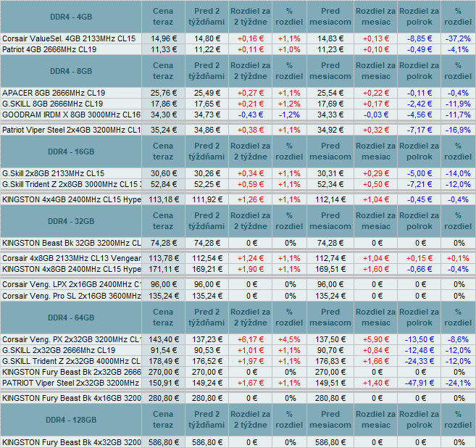This screenshot has height=448, width=476.
Task: Select the KINGSTON Fury Beast Bk 4x16GB 3200 row
Action: 238,398
